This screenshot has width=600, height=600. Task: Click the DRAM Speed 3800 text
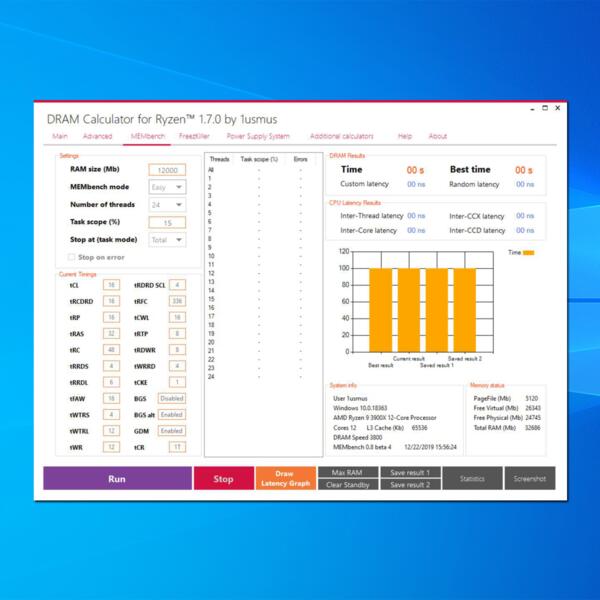coord(357,437)
